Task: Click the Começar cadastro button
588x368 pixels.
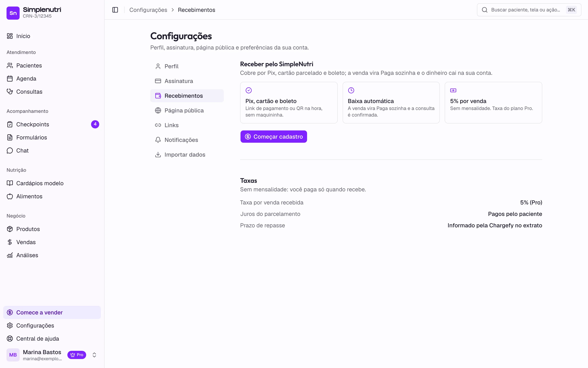Action: click(x=274, y=137)
